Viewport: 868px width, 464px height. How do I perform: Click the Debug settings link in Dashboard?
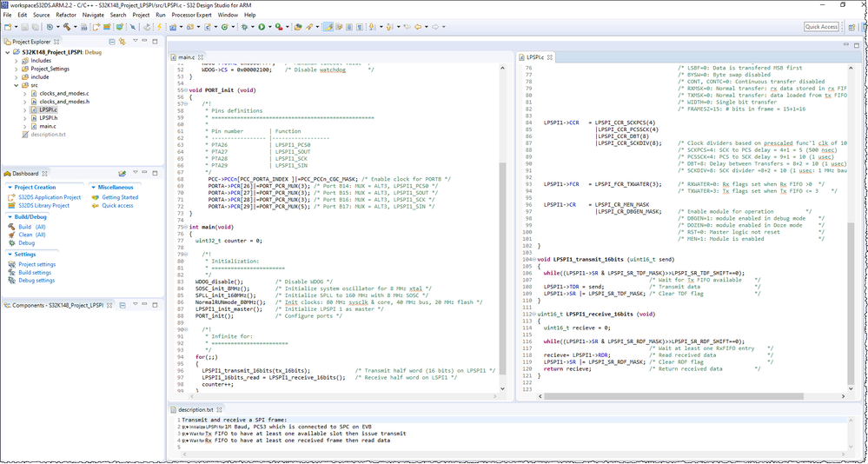[x=36, y=281]
